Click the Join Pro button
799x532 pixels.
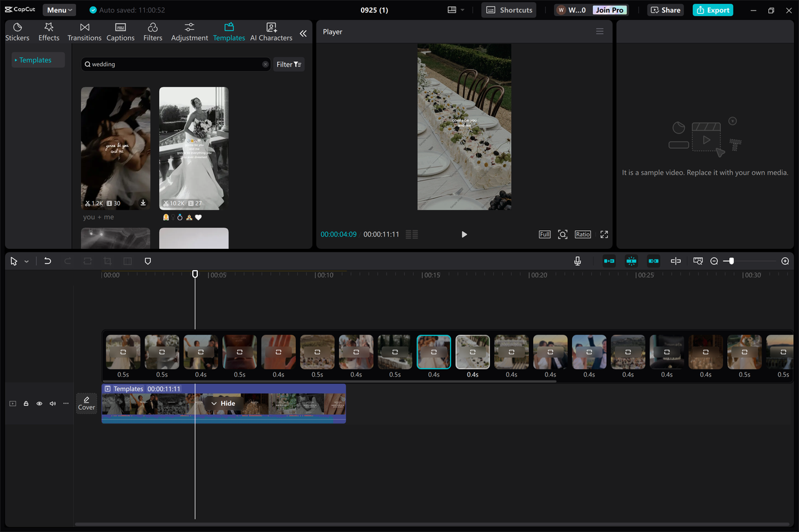pos(609,9)
